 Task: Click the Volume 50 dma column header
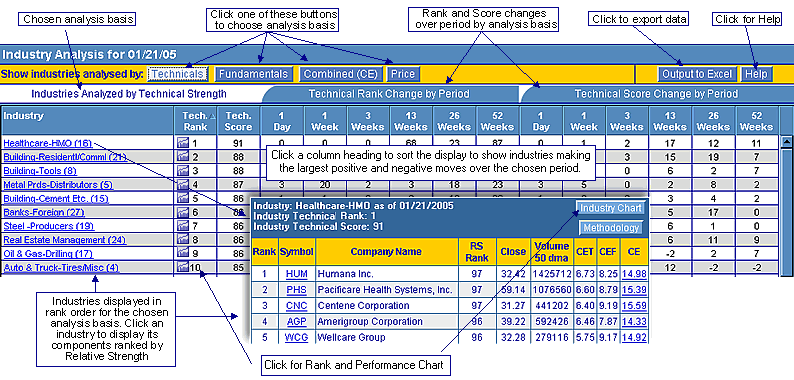point(551,252)
